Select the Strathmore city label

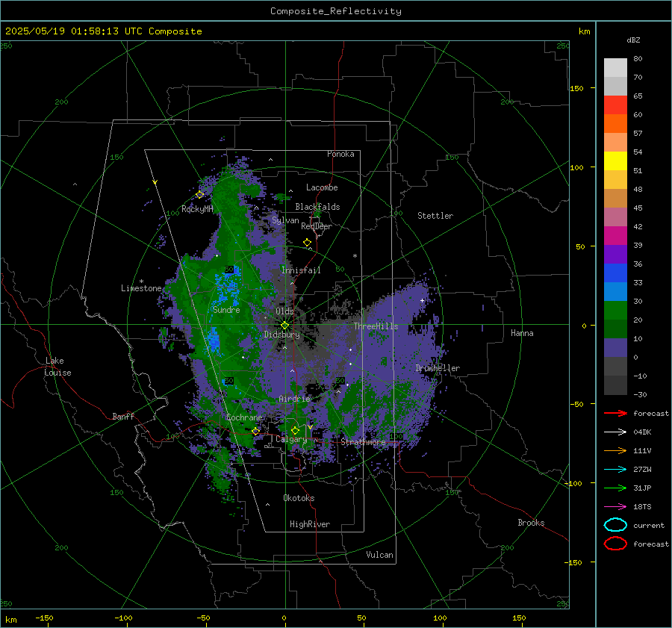point(364,442)
